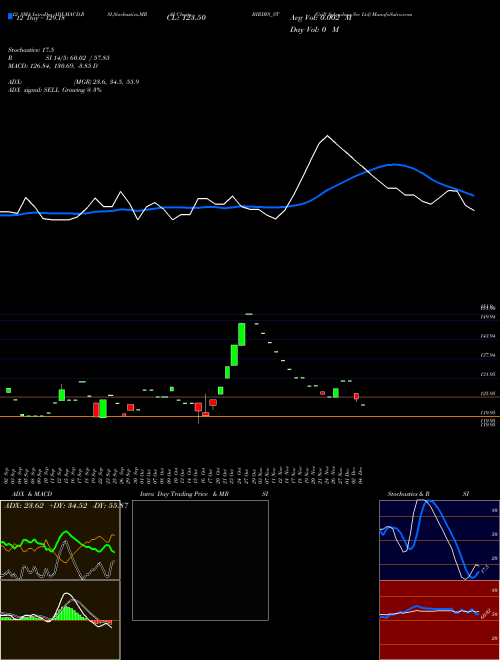Click 'ADX signal: SELL Growing @ 3%' text
Screen dimensions: 500x660
[x=54, y=90]
